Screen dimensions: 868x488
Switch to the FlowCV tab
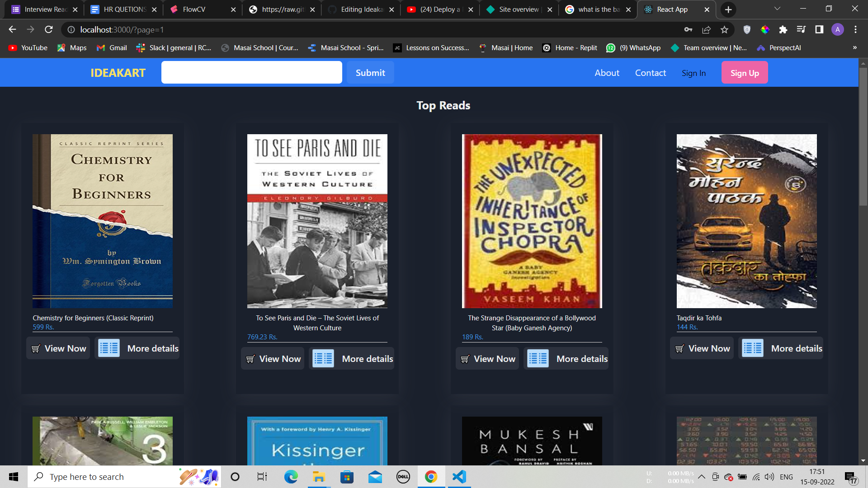coord(194,9)
